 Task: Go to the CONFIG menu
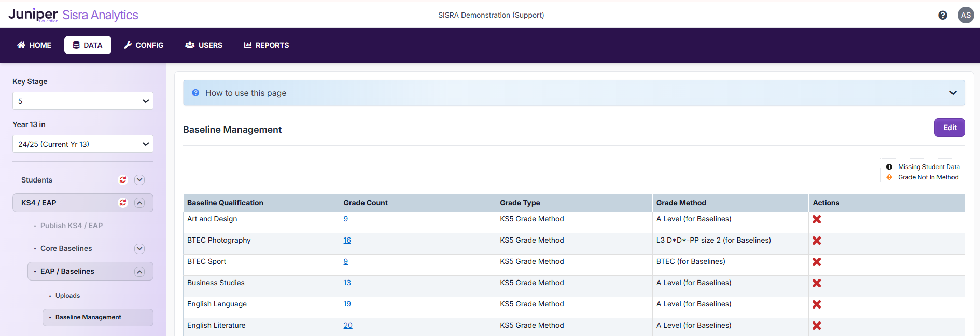click(x=144, y=45)
